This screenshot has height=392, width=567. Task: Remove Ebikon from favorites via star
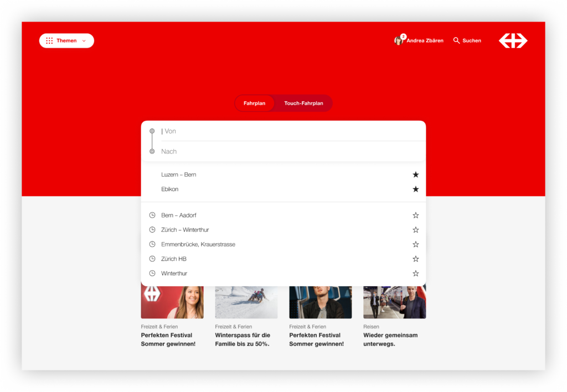[415, 189]
